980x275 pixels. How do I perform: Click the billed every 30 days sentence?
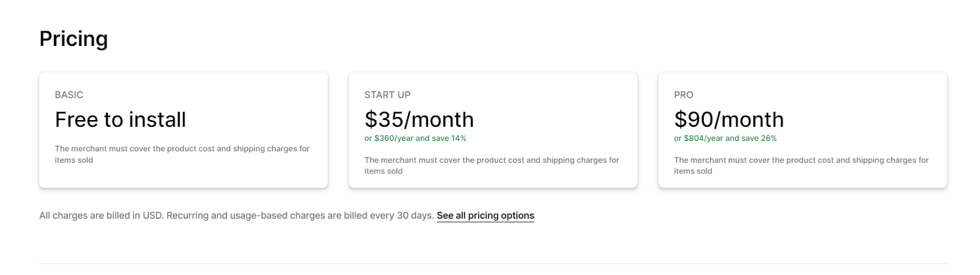click(x=300, y=216)
